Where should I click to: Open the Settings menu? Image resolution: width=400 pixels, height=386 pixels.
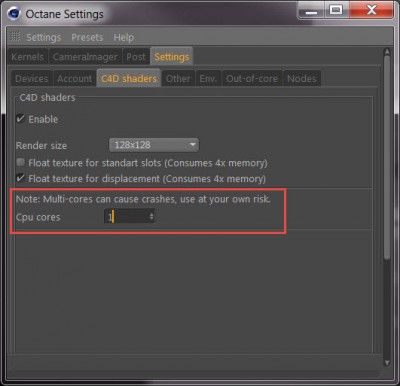tap(44, 37)
